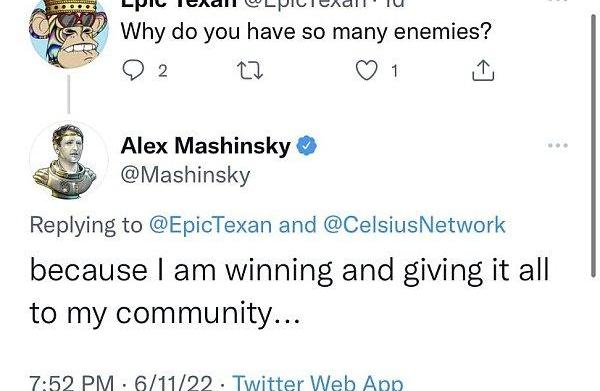Click the "Why do you have so many enemies?" text
600x391 pixels.
(306, 32)
